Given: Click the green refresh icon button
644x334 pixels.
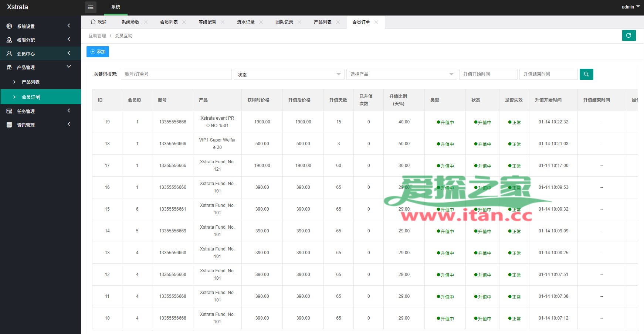Looking at the screenshot, I should pos(628,35).
